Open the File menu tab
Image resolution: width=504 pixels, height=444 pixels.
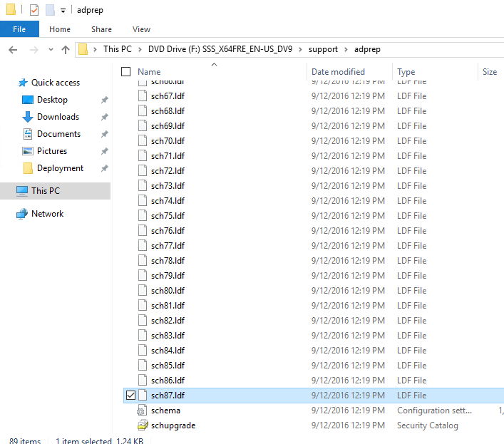[19, 29]
